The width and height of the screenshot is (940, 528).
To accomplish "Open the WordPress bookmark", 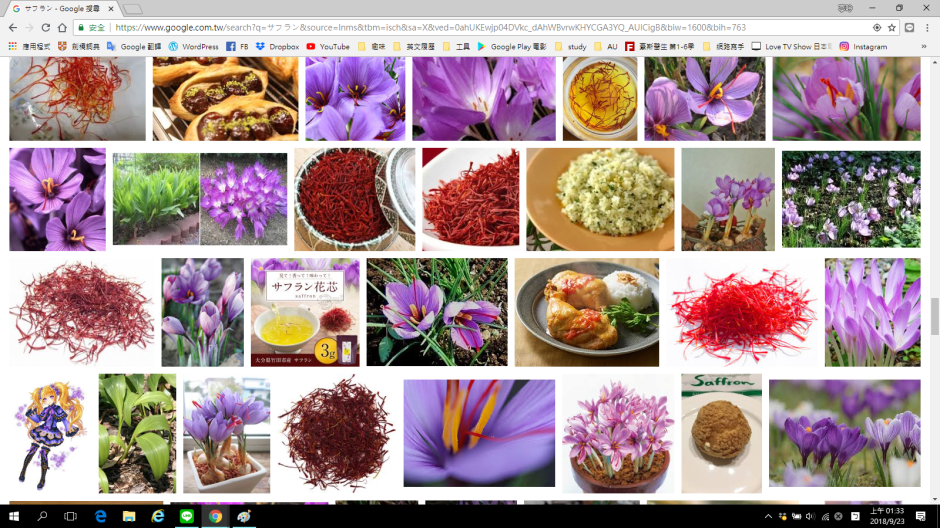I will click(194, 46).
